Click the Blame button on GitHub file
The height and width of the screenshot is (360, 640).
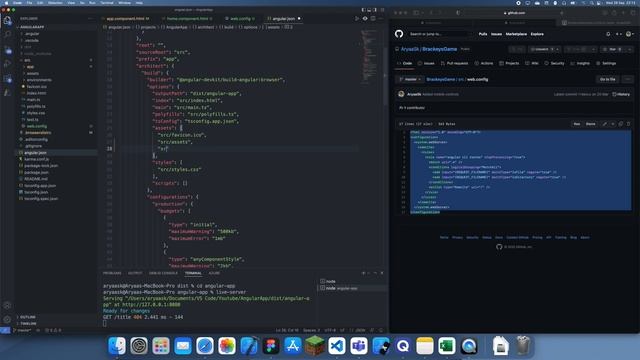pyautogui.click(x=591, y=124)
